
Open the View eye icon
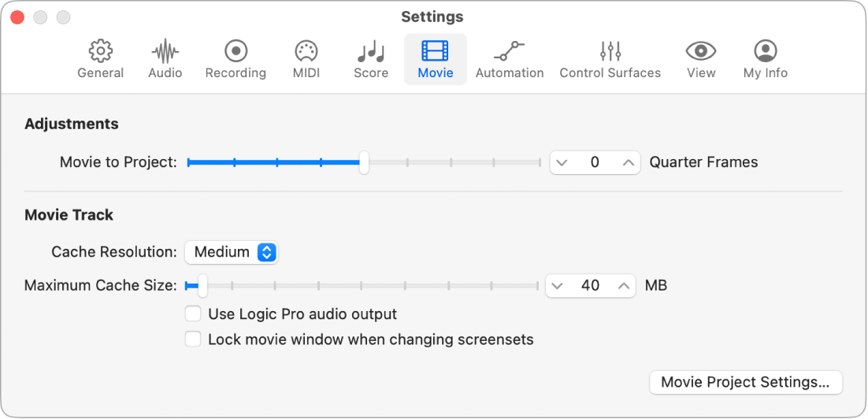700,52
